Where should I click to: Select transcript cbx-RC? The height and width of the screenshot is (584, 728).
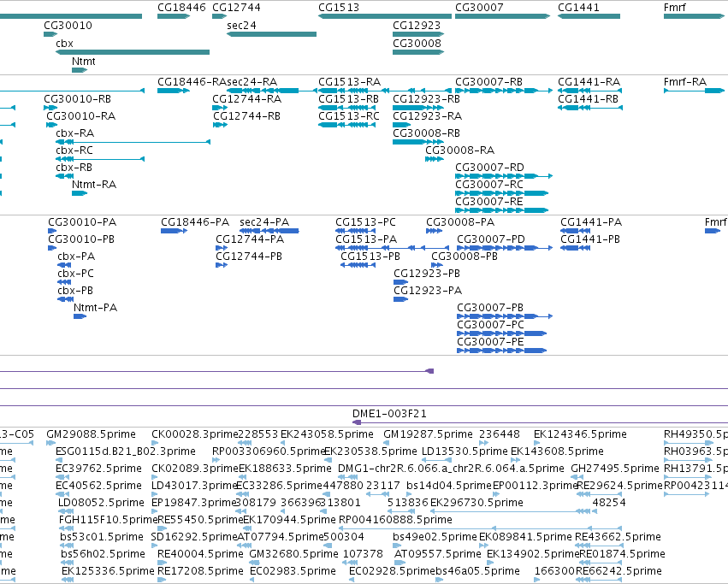point(74,150)
